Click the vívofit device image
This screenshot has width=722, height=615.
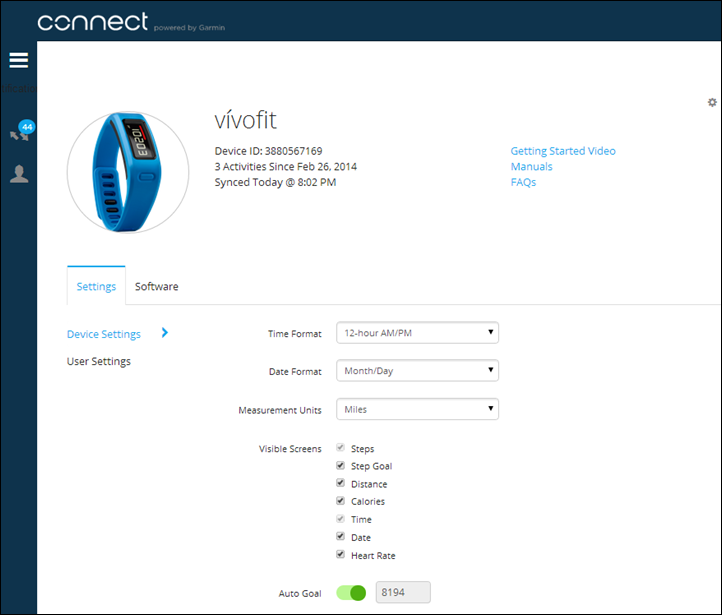[x=128, y=172]
